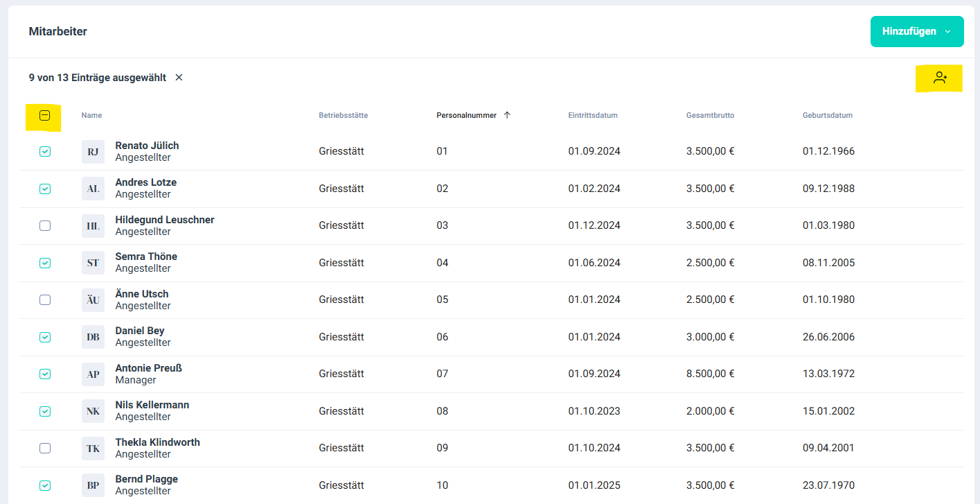Image resolution: width=980 pixels, height=504 pixels.
Task: Open the ST avatar of Semra Thöne
Action: click(93, 263)
